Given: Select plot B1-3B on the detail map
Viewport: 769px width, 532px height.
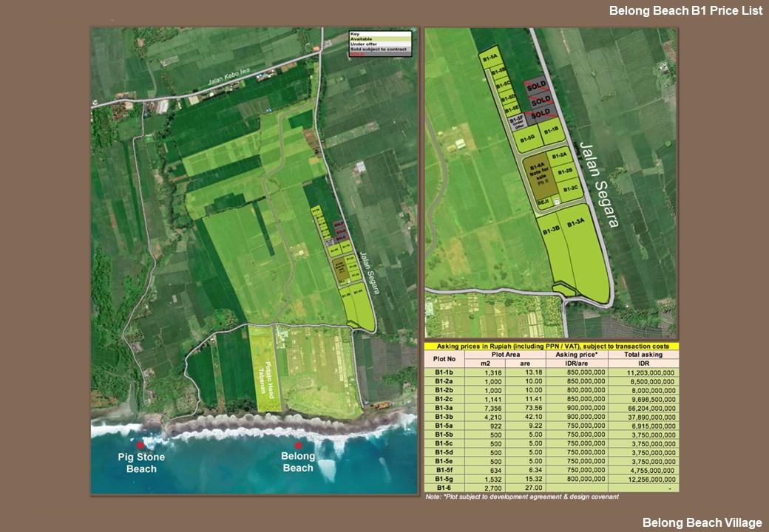Looking at the screenshot, I should [x=550, y=231].
